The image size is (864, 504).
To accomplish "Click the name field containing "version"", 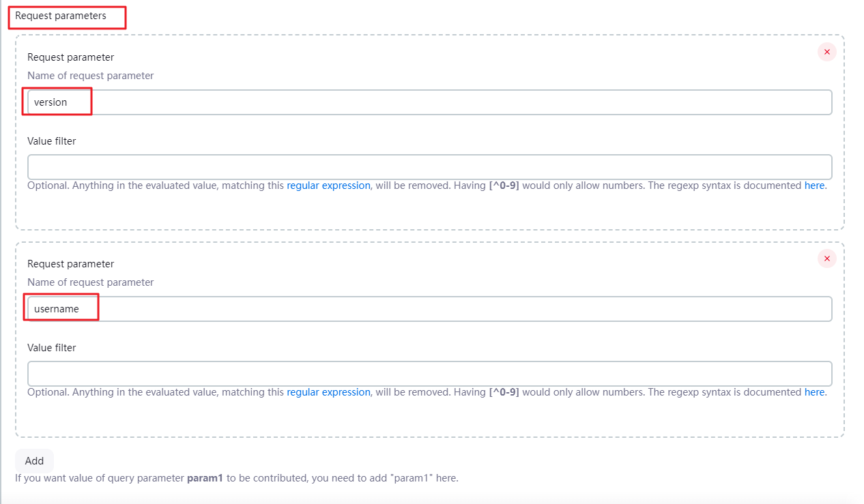I will pyautogui.click(x=429, y=102).
